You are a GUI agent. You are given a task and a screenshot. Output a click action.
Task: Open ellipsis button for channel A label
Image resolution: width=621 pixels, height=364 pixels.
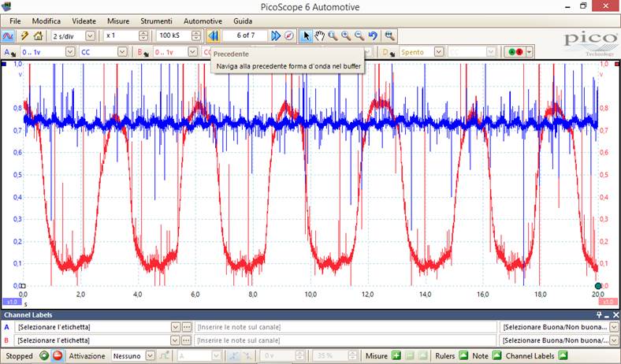pos(187,327)
